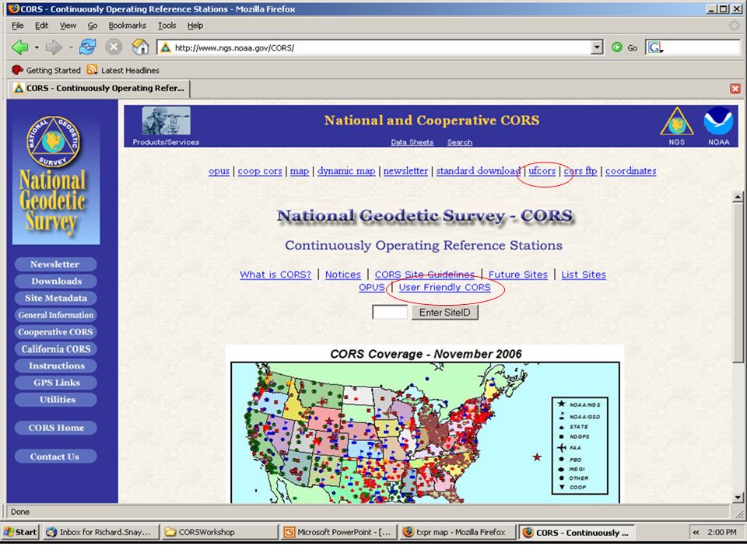The image size is (747, 560).
Task: Click the NGS triangle logo in the banner
Action: [676, 122]
